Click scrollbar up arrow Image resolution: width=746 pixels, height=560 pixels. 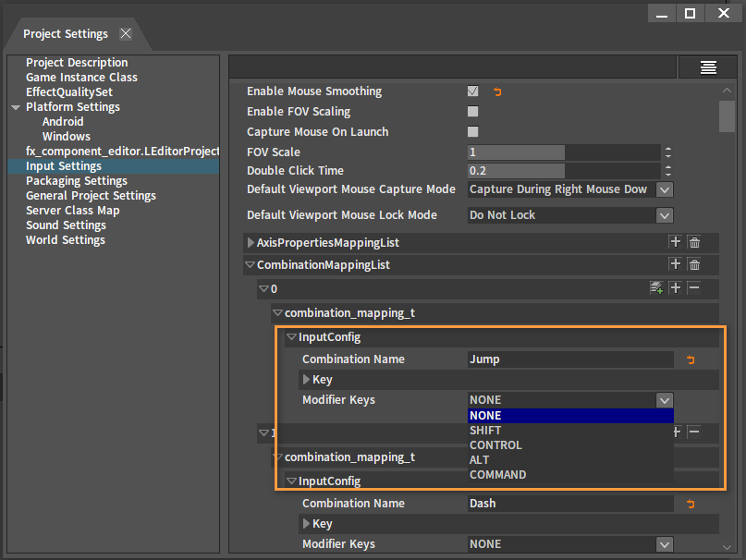coord(727,91)
